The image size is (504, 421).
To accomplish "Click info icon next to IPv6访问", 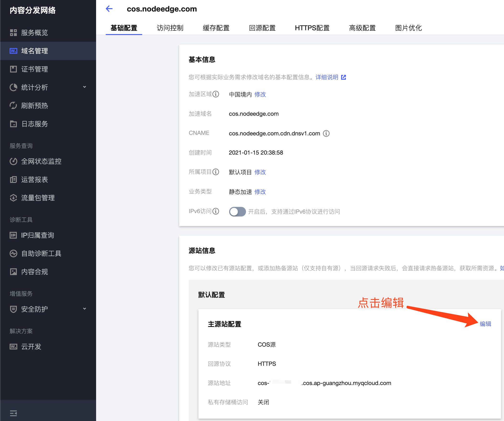I will 216,211.
